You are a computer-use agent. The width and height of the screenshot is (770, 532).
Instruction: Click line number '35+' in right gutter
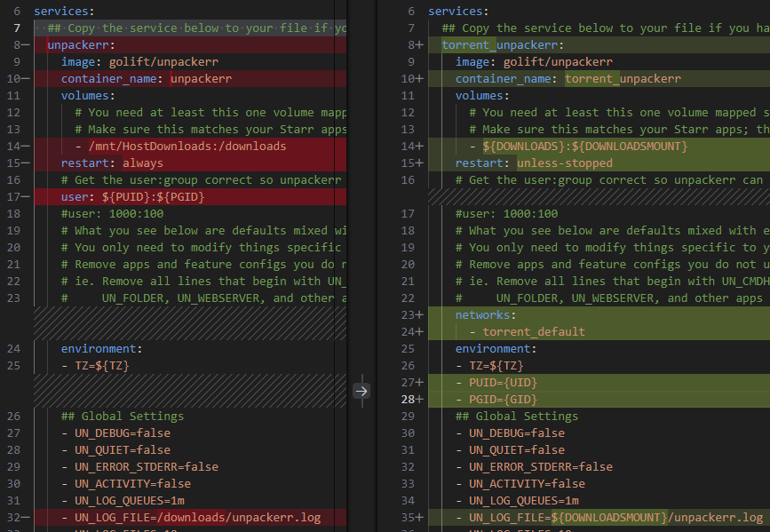(412, 518)
